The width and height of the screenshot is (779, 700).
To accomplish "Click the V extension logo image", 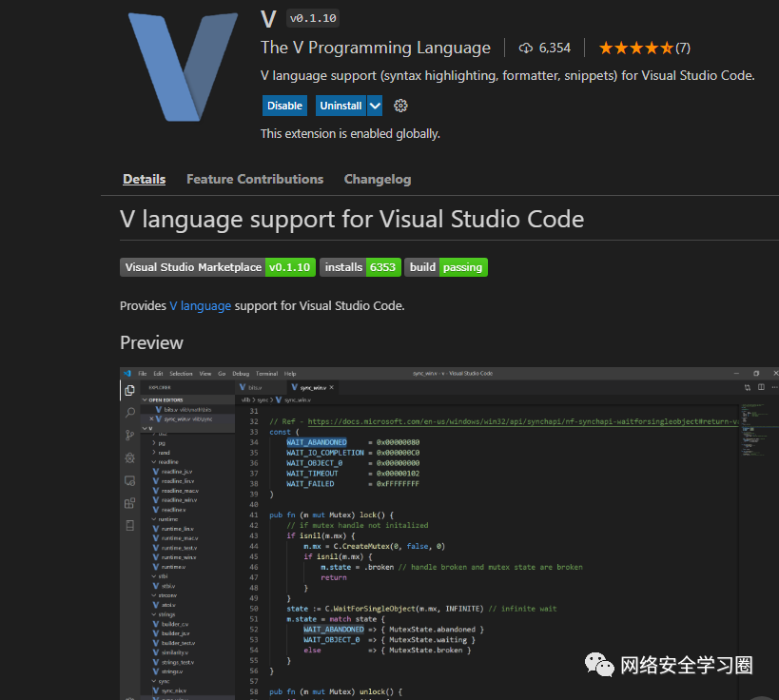I will pos(183,67).
